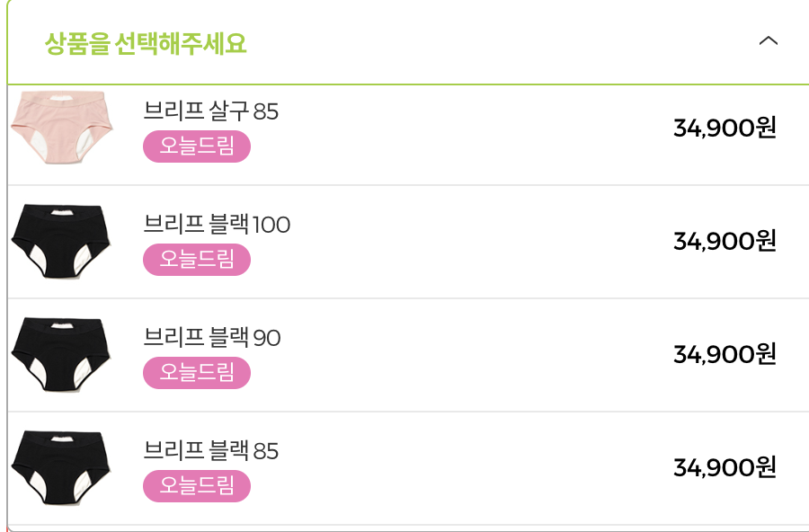
Task: Click the 상품을 선택해주세요 dropdown header
Action: point(408,42)
